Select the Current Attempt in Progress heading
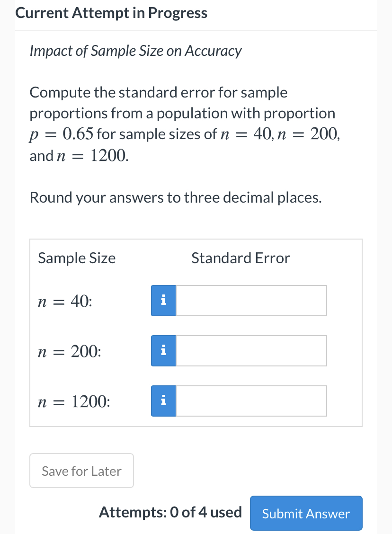This screenshot has height=534, width=392. [x=111, y=13]
